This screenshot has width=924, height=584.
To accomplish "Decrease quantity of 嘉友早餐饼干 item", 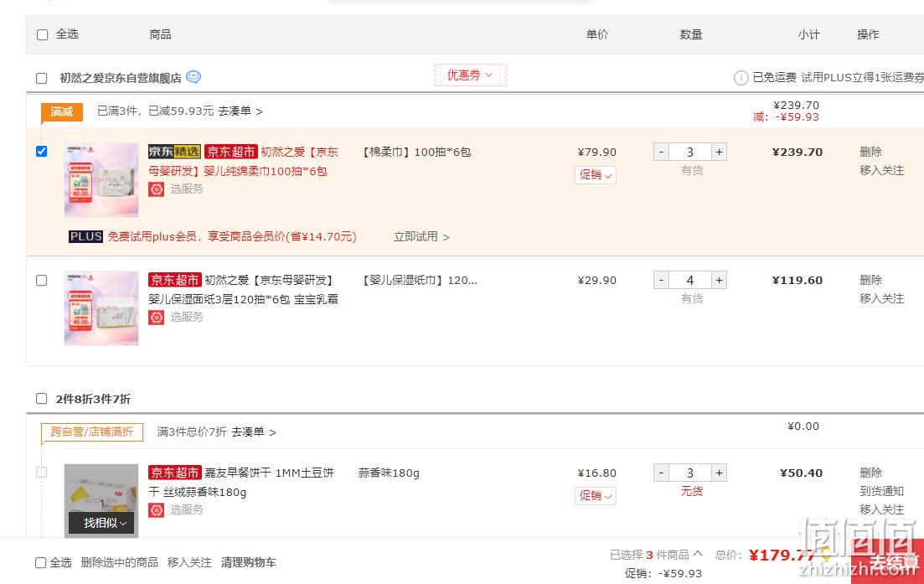I will click(661, 473).
